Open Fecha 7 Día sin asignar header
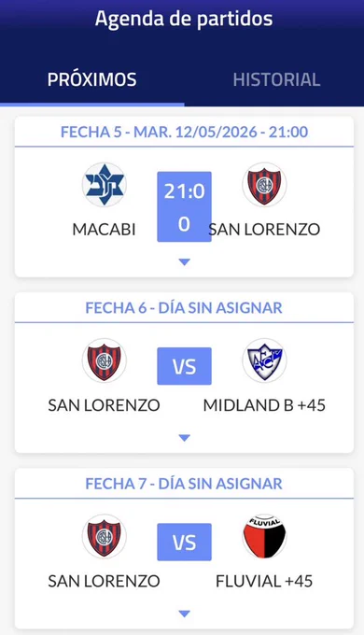 (184, 484)
